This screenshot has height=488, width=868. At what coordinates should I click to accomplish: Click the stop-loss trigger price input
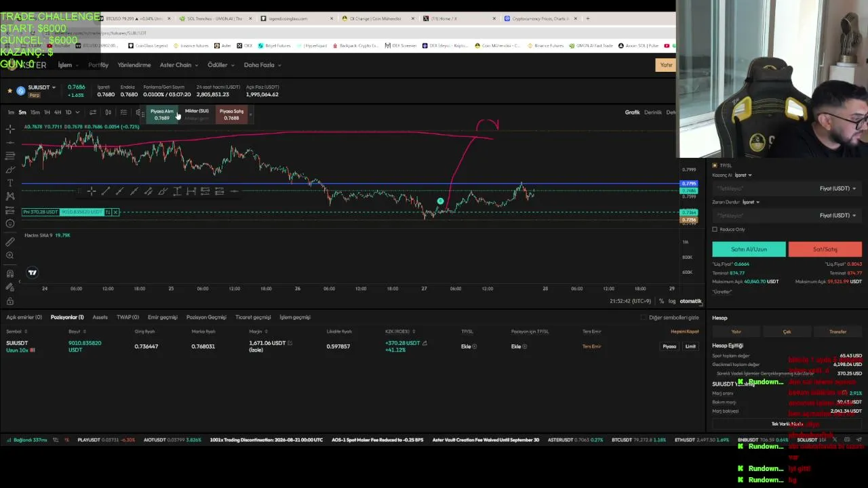coord(763,216)
